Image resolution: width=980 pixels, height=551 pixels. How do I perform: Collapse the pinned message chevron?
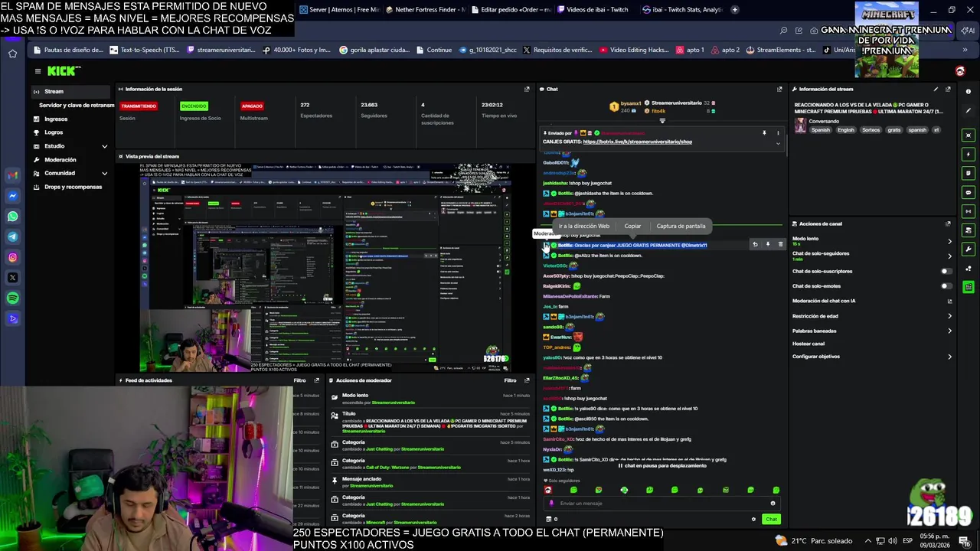(778, 143)
